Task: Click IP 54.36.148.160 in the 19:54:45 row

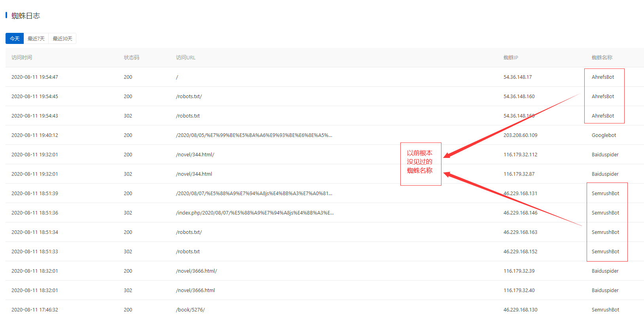Action: click(x=519, y=96)
